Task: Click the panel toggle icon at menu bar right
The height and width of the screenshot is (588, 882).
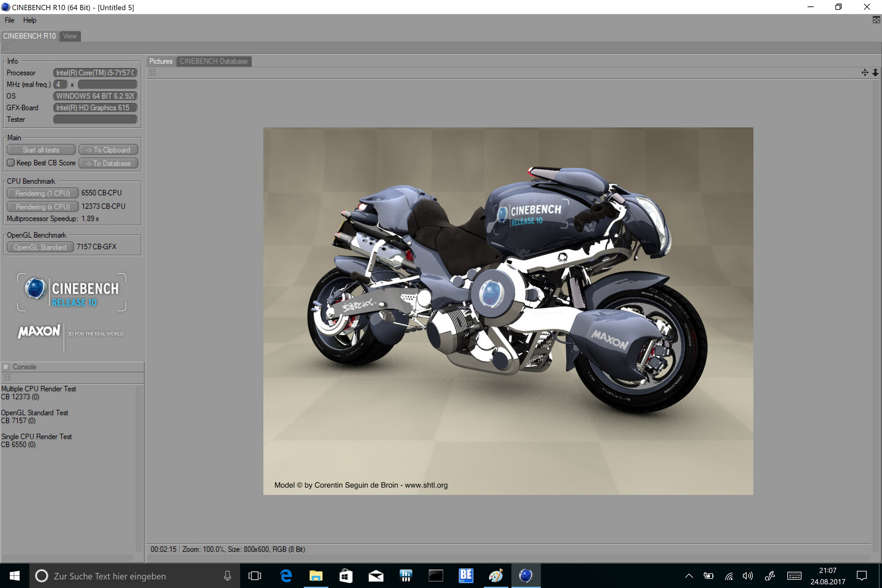Action: coord(877,20)
